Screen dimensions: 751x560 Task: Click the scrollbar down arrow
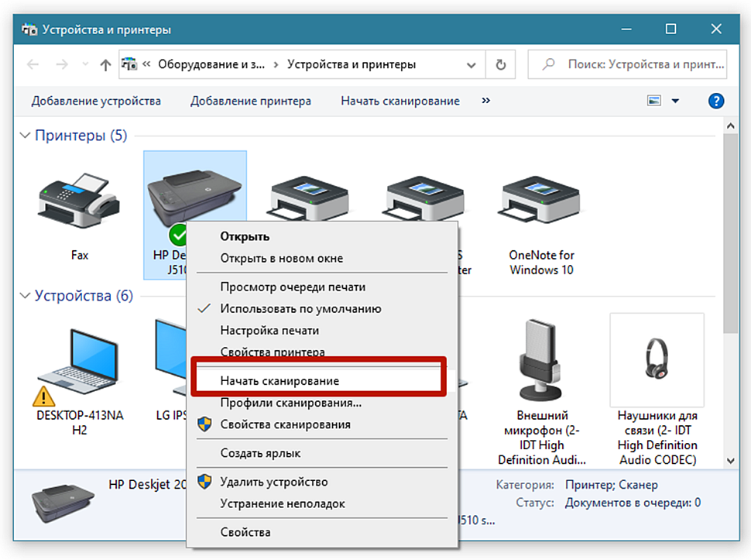click(x=730, y=461)
